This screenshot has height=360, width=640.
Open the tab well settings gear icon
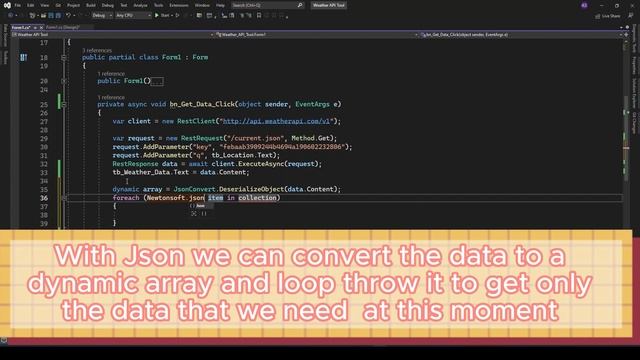click(x=627, y=27)
